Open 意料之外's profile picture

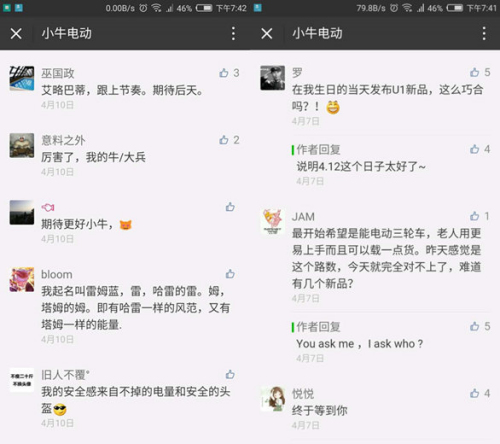click(x=22, y=145)
